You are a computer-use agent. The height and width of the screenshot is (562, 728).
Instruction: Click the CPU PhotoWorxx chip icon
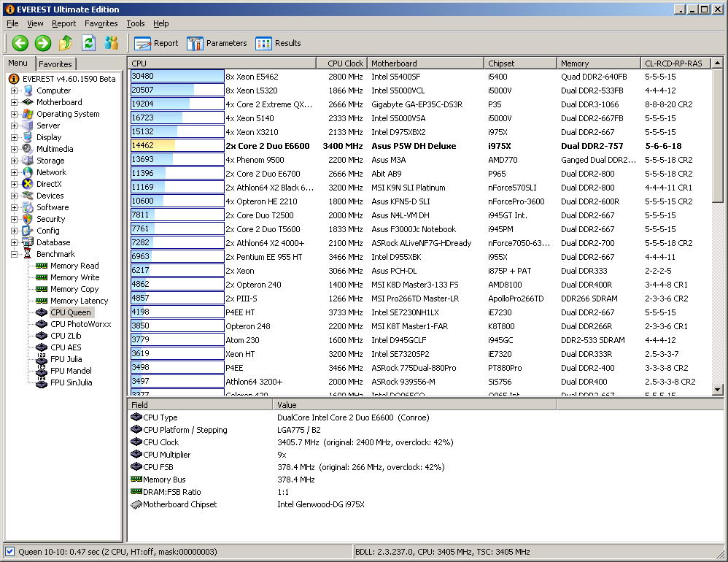tap(42, 324)
